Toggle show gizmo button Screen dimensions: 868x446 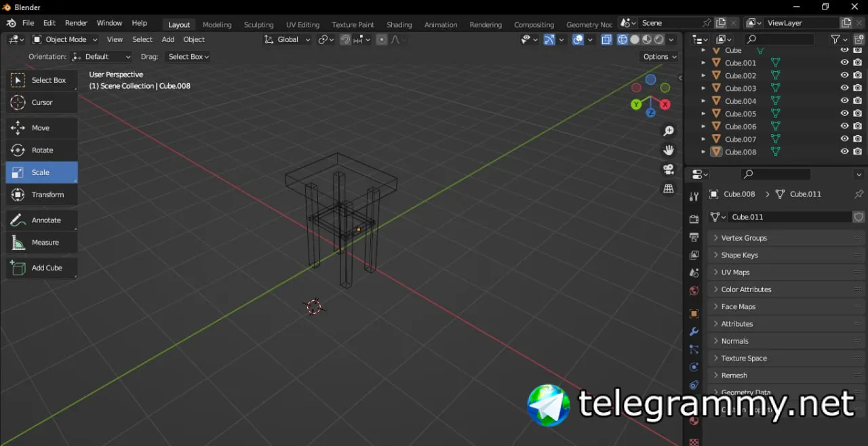[x=549, y=39]
